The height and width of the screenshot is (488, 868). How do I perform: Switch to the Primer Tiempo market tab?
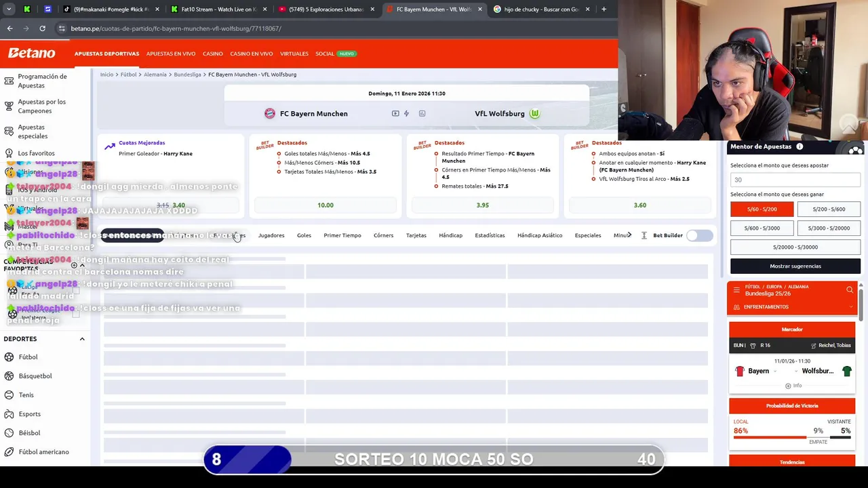point(342,235)
